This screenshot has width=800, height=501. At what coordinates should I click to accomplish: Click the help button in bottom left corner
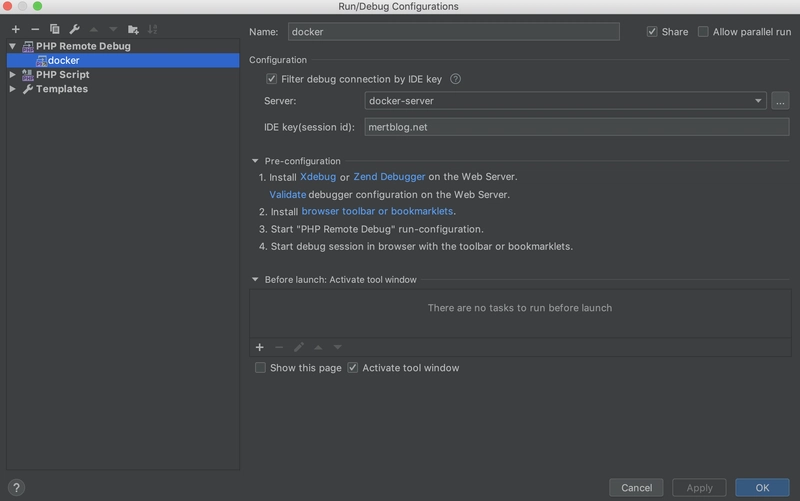16,488
